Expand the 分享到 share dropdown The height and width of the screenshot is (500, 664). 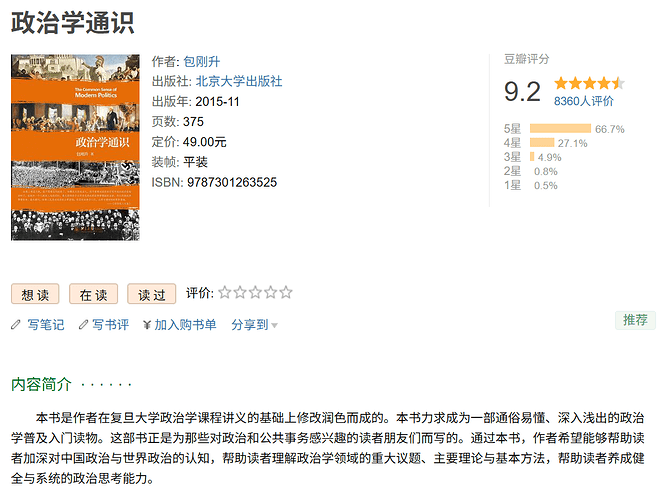pyautogui.click(x=255, y=325)
